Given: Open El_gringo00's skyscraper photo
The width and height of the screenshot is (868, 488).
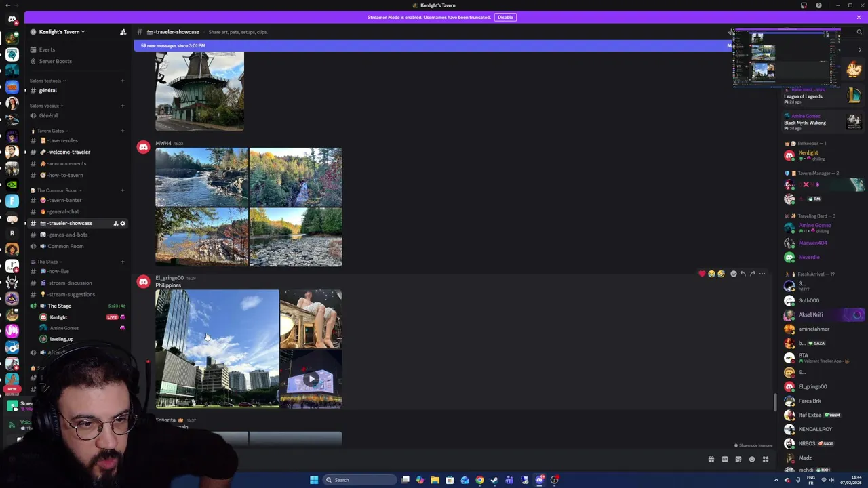Looking at the screenshot, I should 217,348.
